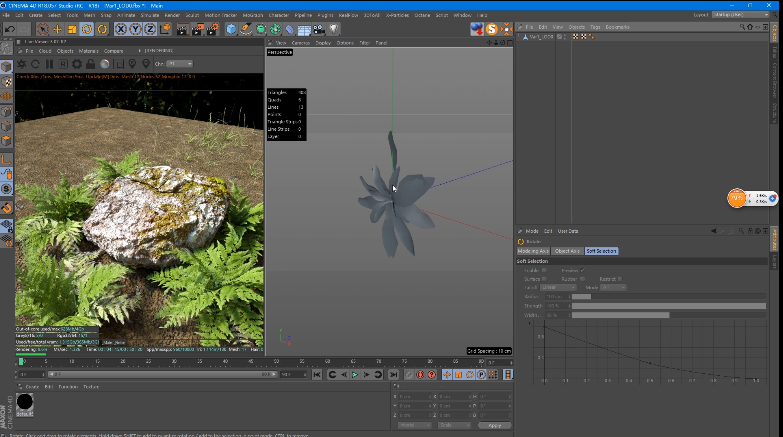The width and height of the screenshot is (783, 437).
Task: Go to end of animation
Action: tap(393, 375)
